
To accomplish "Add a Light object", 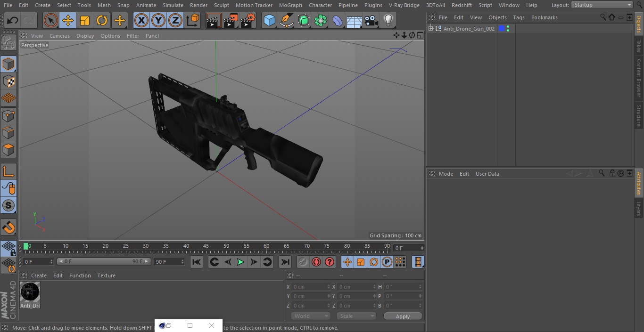I will click(388, 20).
